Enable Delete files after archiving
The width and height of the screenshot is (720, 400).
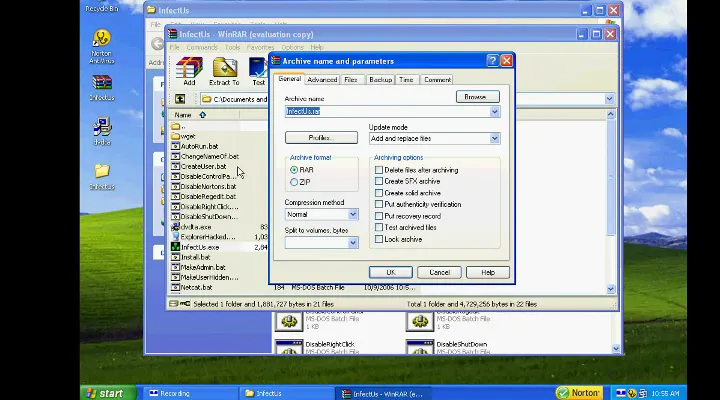click(379, 170)
